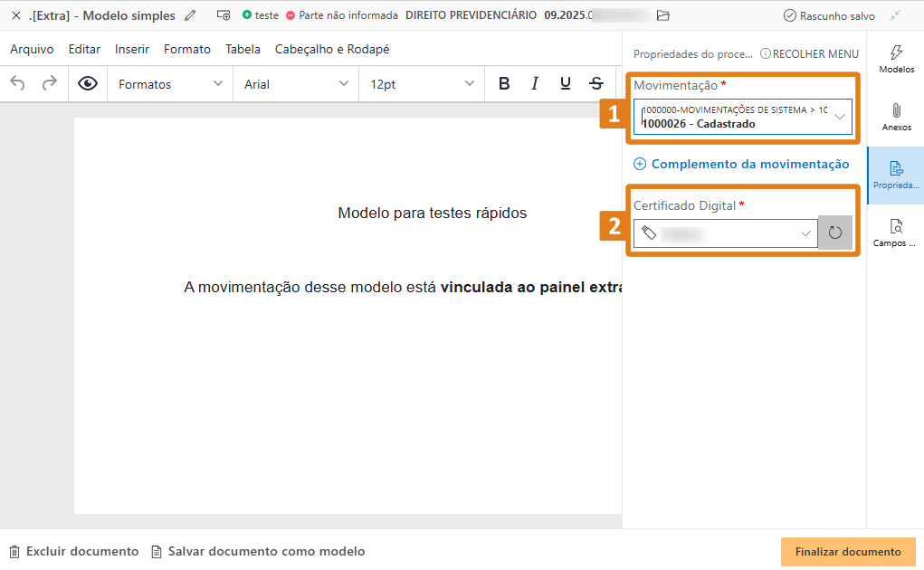This screenshot has width=924, height=570.
Task: Click Finalizar documento
Action: (x=847, y=551)
